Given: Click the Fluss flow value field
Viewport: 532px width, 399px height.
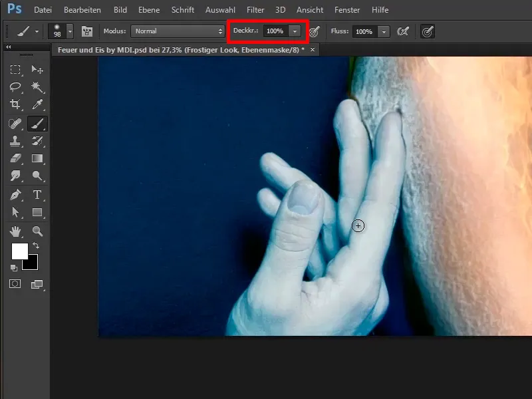Looking at the screenshot, I should [x=364, y=31].
